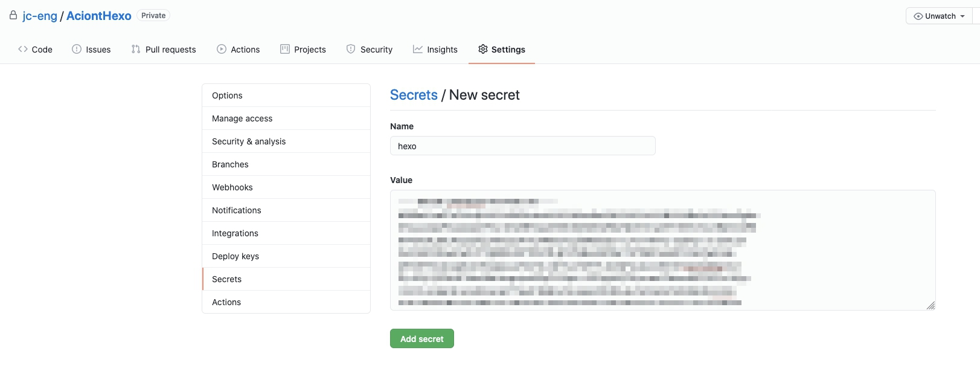
Task: Click the Security shield icon
Action: [x=351, y=49]
